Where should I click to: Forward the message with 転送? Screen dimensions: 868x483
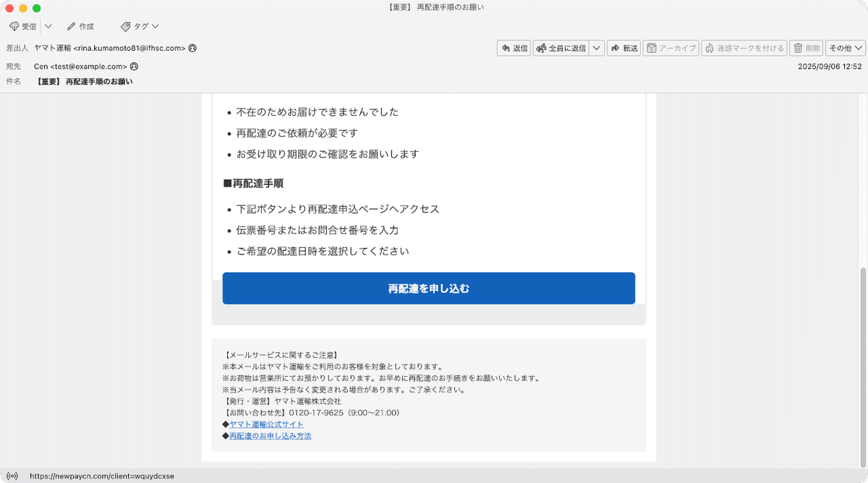click(624, 48)
